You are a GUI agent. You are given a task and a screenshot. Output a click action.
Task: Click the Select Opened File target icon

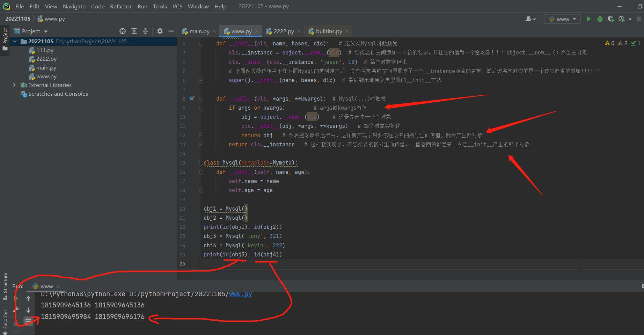tap(123, 31)
